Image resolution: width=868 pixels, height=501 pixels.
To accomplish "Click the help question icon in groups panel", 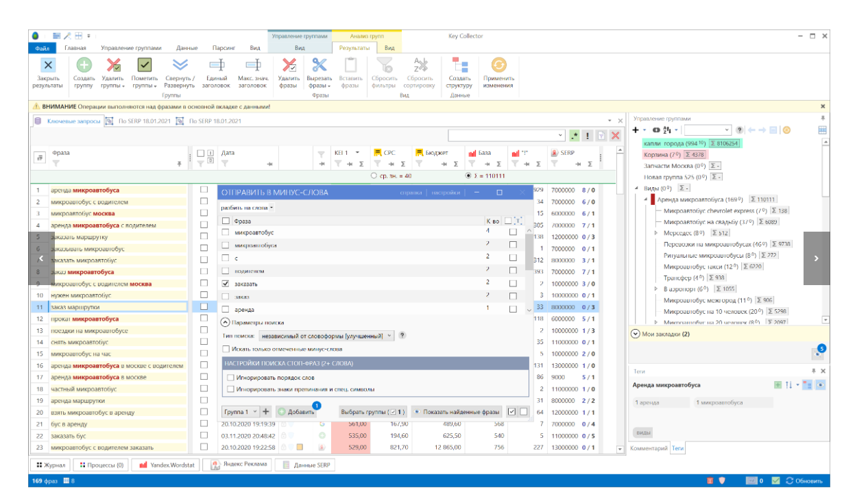I will [x=740, y=130].
